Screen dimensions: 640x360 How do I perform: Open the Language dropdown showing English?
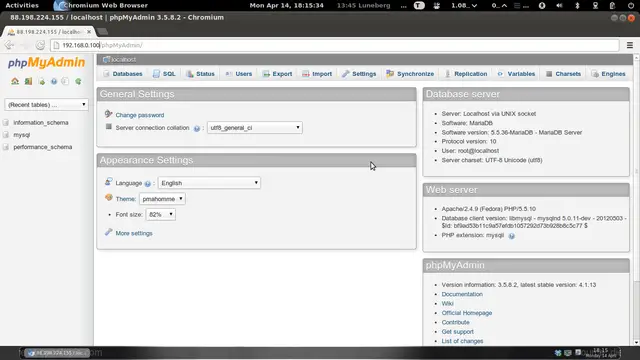pos(209,183)
